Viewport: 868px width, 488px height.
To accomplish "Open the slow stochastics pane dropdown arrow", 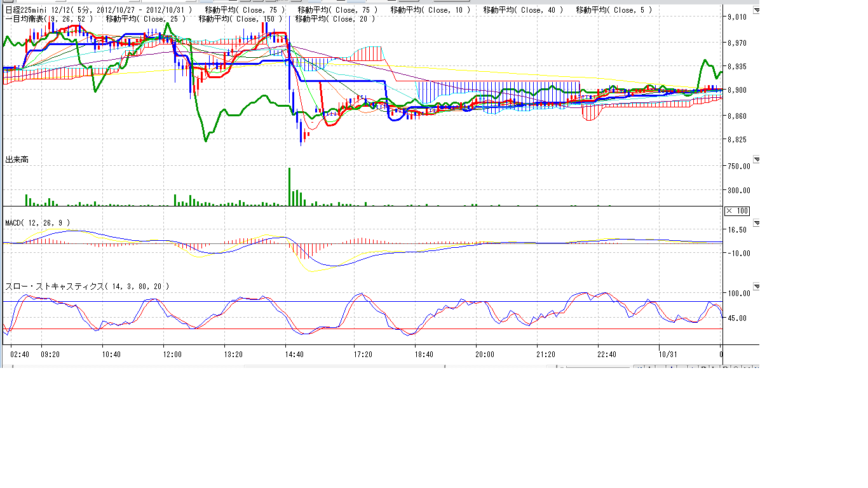I will pos(756,287).
